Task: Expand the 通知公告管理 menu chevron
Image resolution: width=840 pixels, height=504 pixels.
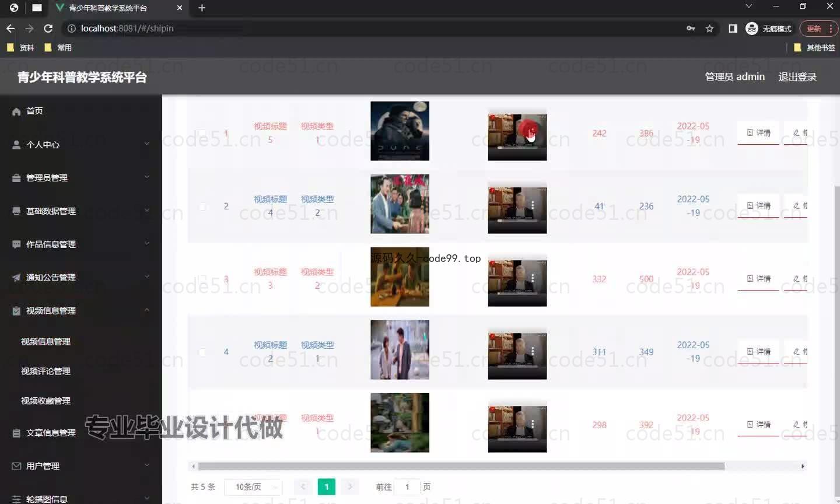Action: tap(147, 276)
